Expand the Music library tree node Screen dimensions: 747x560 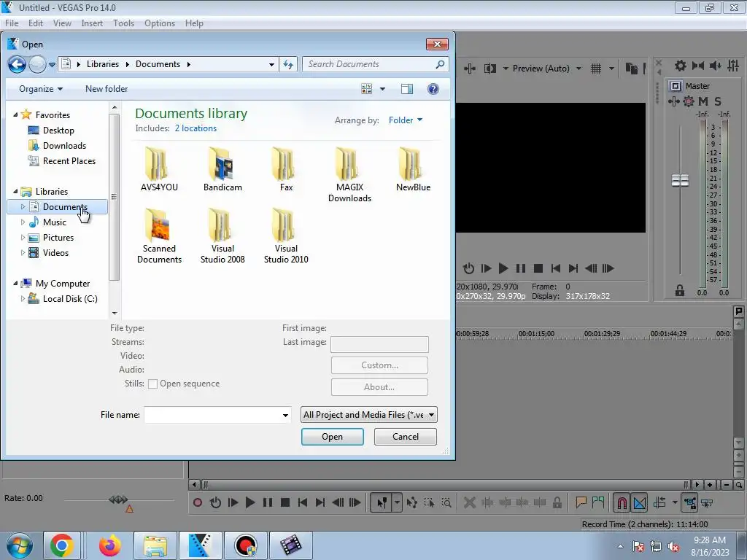pyautogui.click(x=23, y=222)
